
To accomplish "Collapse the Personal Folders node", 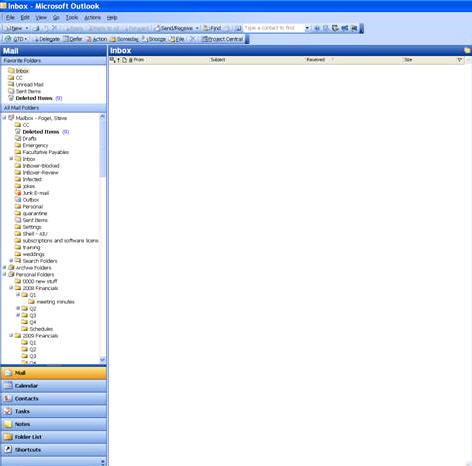I will pos(5,274).
